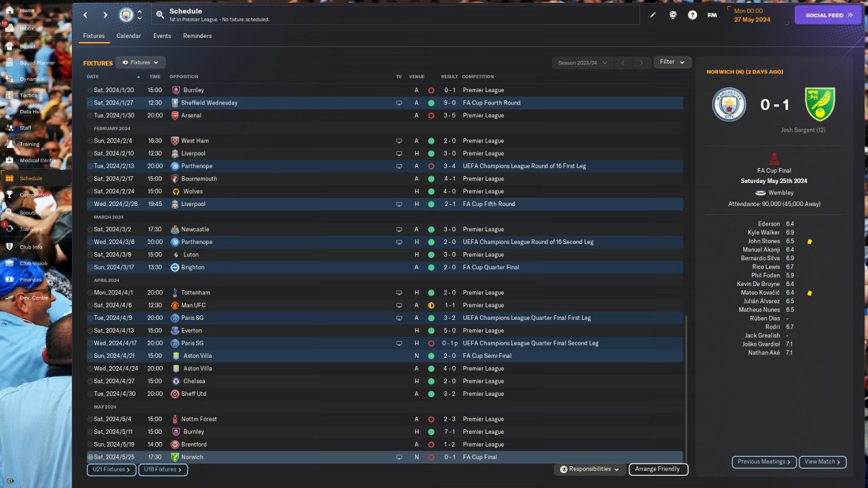The width and height of the screenshot is (868, 488).
Task: Open Dev. Centre in the sidebar menu
Action: (x=36, y=298)
